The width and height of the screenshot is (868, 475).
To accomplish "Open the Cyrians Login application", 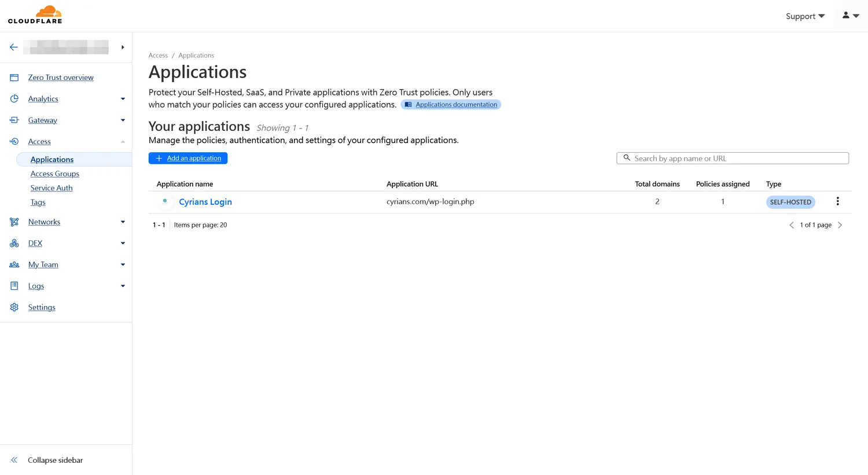I will (x=205, y=202).
